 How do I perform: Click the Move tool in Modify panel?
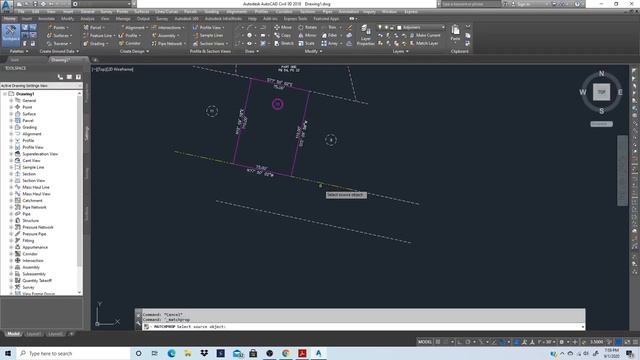(x=283, y=27)
